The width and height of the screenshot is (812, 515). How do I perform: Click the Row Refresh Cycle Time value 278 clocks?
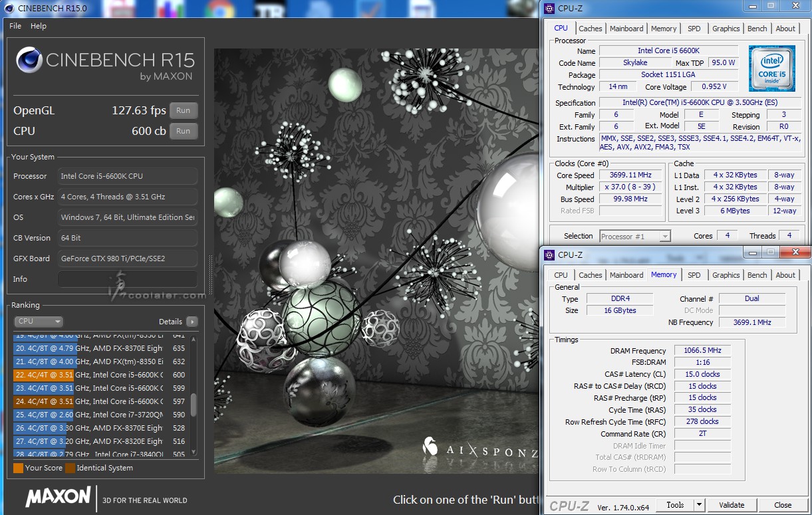(x=702, y=421)
